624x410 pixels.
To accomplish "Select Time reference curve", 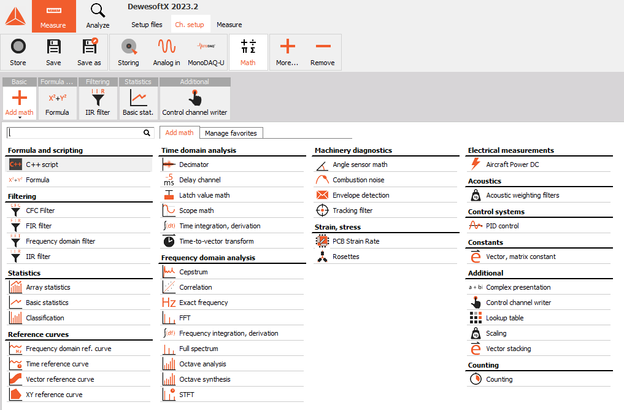I will tap(79, 364).
